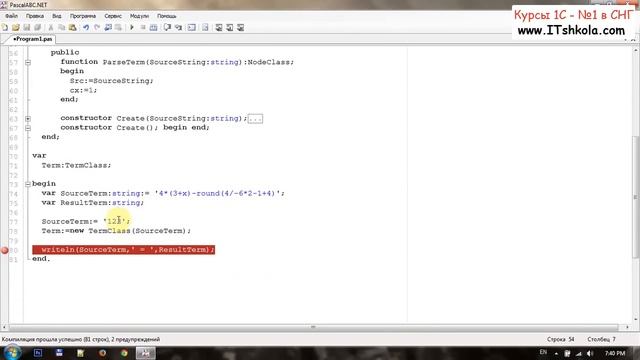Paste from clipboard via the toolbar icon
Image resolution: width=640 pixels, height=360 pixels.
(72, 27)
